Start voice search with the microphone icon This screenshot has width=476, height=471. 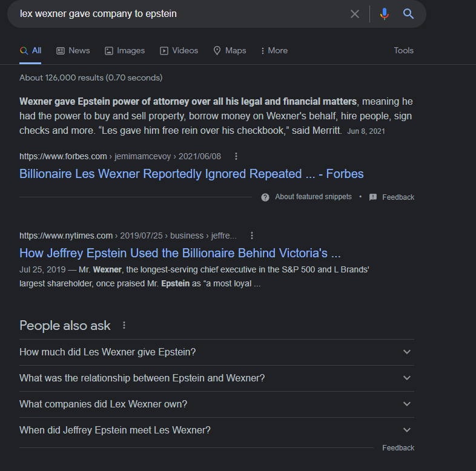(385, 14)
